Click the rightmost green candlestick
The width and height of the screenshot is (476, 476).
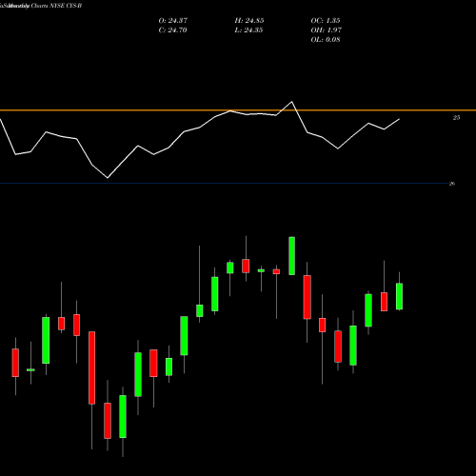click(399, 296)
